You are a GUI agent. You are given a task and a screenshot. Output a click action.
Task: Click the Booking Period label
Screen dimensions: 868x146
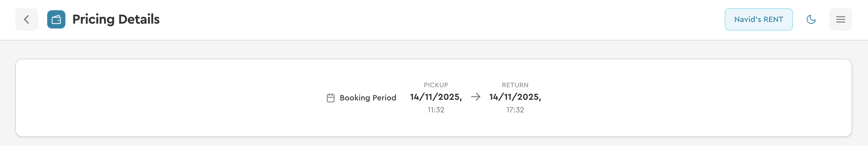coord(367,98)
